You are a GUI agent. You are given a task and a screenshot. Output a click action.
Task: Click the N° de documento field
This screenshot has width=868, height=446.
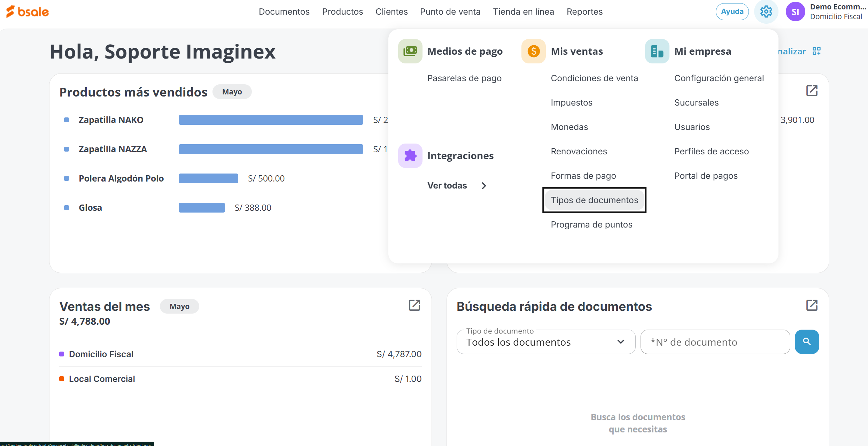[x=715, y=342]
